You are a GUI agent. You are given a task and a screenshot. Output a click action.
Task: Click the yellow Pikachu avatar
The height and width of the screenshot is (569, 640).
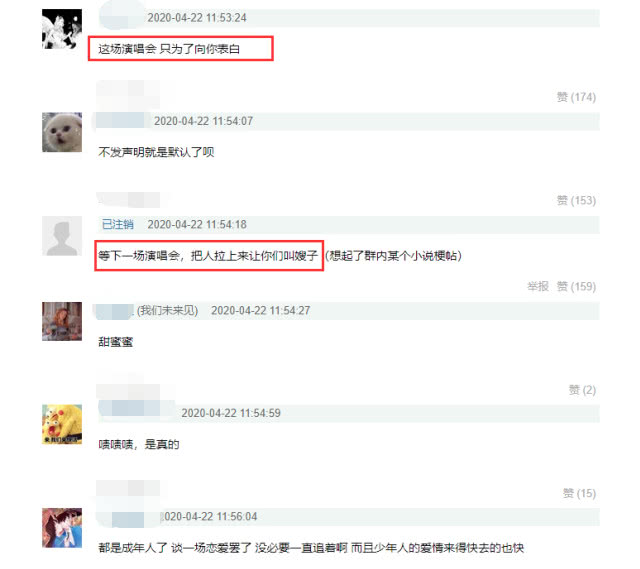(62, 424)
